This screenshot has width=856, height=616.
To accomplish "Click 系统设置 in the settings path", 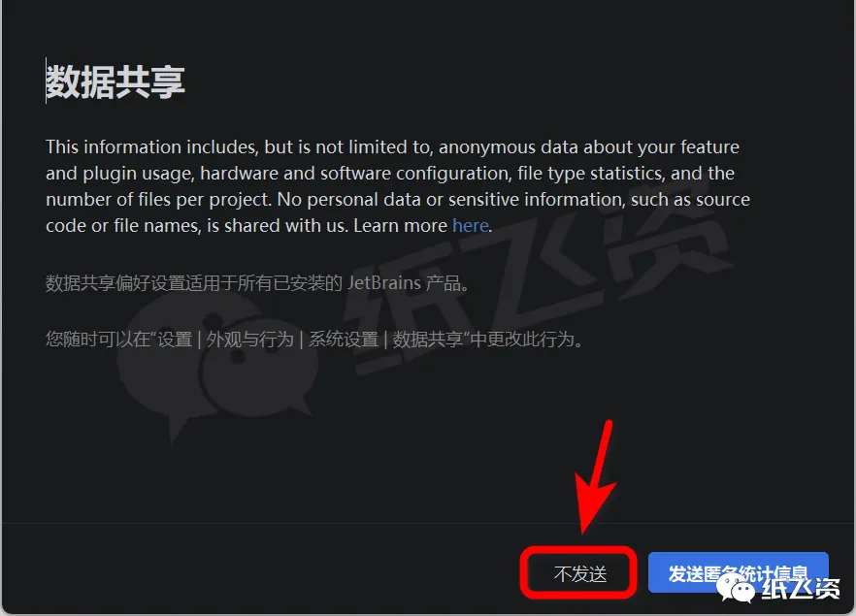I will pyautogui.click(x=344, y=340).
